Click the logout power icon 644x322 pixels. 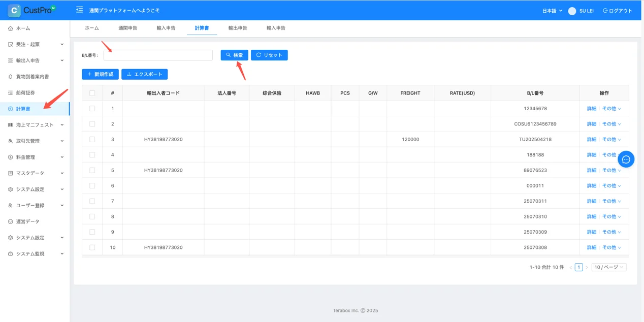tap(605, 11)
